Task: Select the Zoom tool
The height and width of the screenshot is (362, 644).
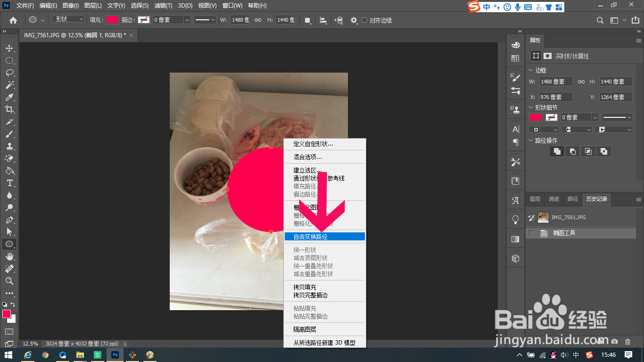Action: click(x=9, y=281)
